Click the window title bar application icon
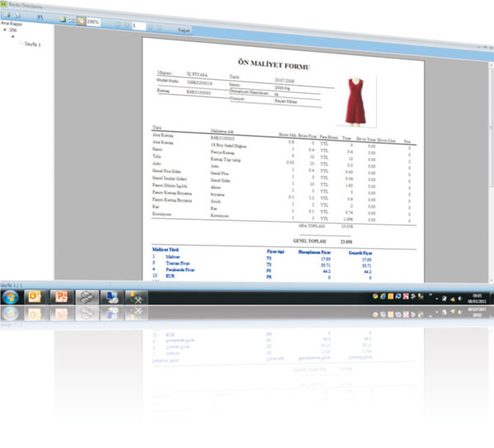The width and height of the screenshot is (494, 448). 3,4
